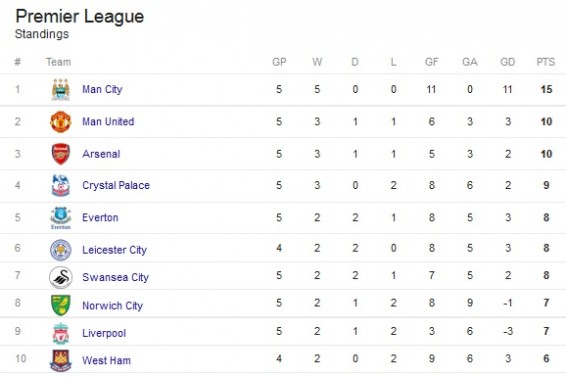
Task: Open the Crystal Palace team link
Action: click(x=116, y=186)
